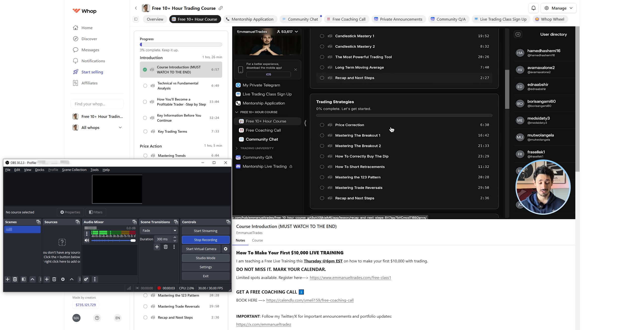Toggle completion of Course Introduction lesson
The height and width of the screenshot is (330, 644).
pyautogui.click(x=145, y=70)
